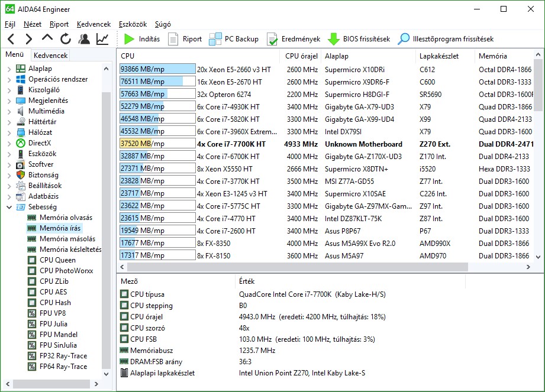545x392 pixels.
Task: Open the PC Backup tool
Action: click(234, 39)
